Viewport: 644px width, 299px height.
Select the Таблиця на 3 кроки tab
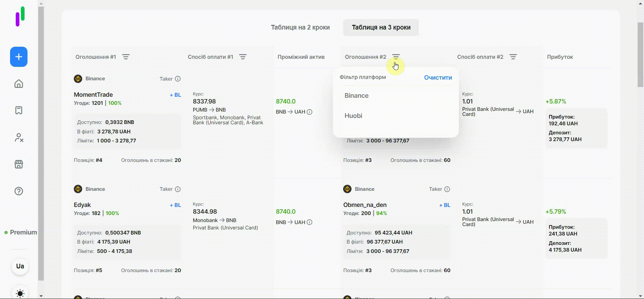click(x=381, y=28)
